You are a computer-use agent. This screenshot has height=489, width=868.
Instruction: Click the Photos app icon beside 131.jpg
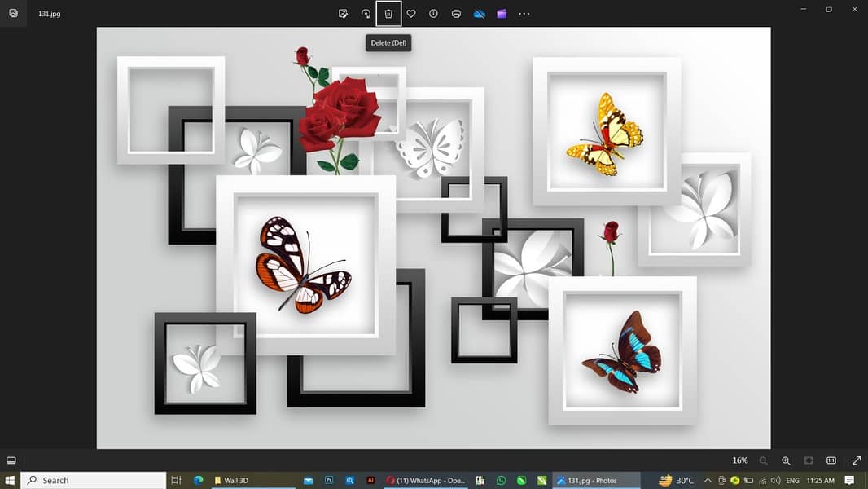(13, 13)
